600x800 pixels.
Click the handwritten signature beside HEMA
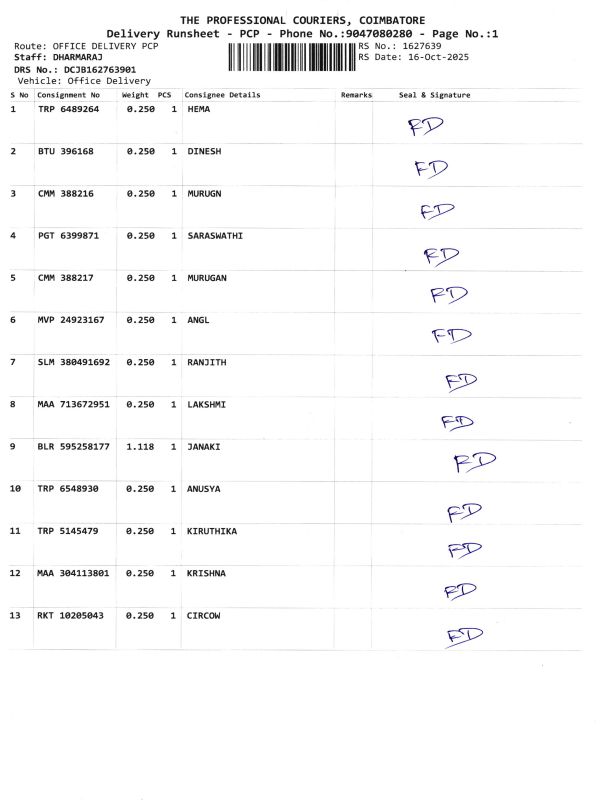pyautogui.click(x=425, y=126)
